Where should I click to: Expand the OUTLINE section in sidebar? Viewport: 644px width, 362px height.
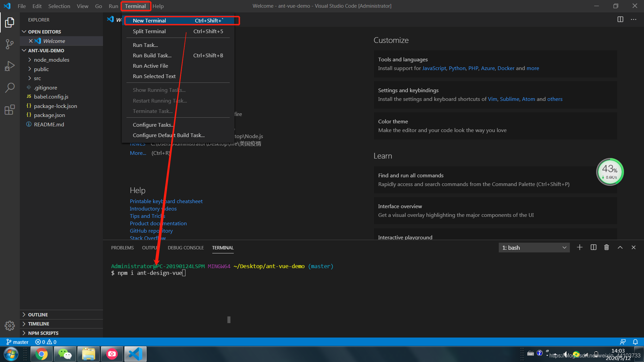click(38, 314)
